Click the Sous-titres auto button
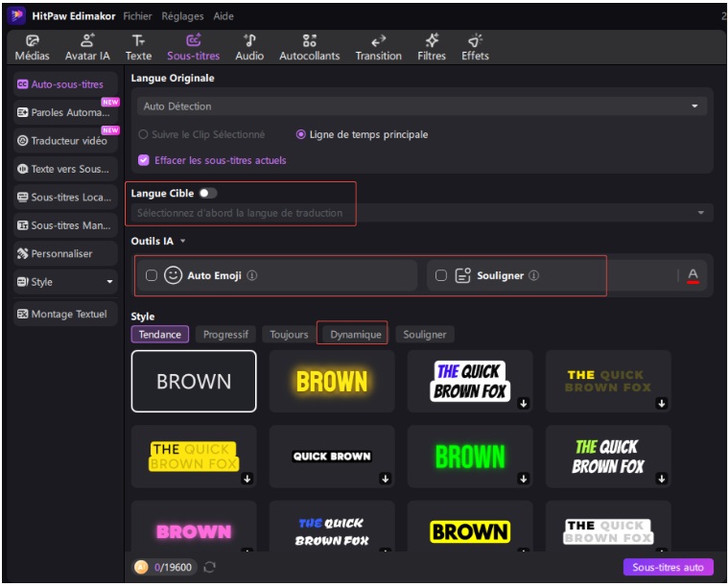This screenshot has height=587, width=728. point(668,568)
